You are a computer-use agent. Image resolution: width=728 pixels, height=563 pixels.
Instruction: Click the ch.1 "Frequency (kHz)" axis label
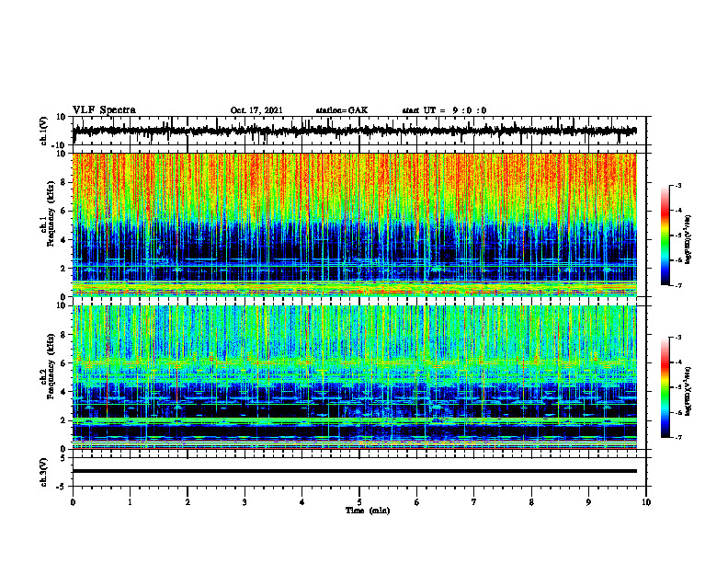coord(51,214)
